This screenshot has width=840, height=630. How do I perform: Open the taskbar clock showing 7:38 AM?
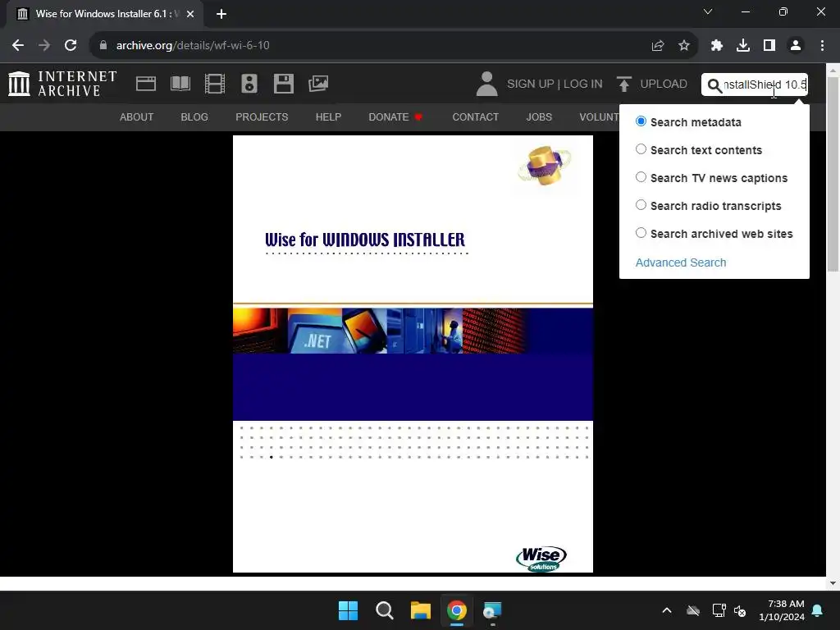point(782,610)
